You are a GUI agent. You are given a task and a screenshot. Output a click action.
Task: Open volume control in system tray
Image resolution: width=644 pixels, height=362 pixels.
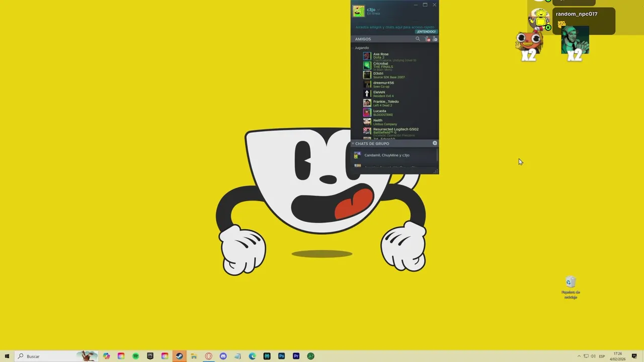[x=593, y=356]
